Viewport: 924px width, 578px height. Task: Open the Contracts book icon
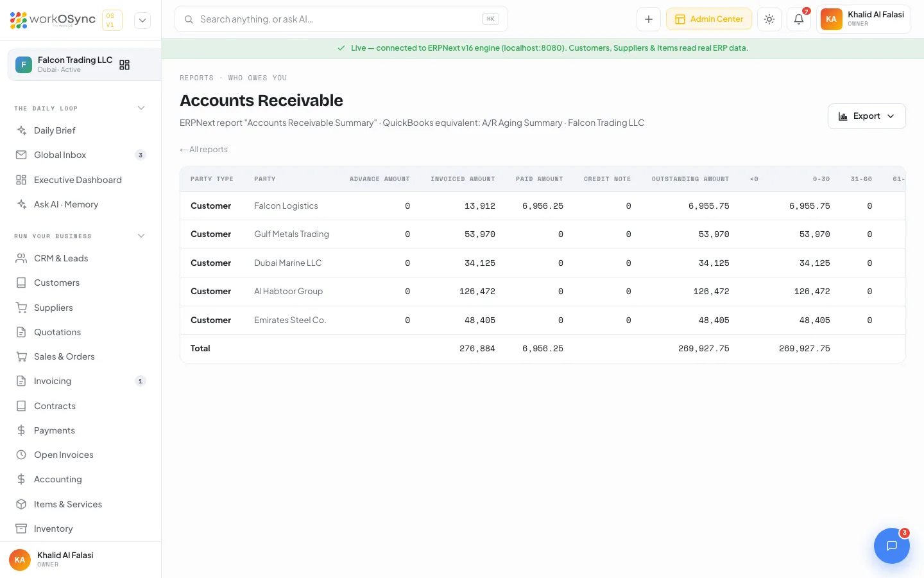[21, 406]
